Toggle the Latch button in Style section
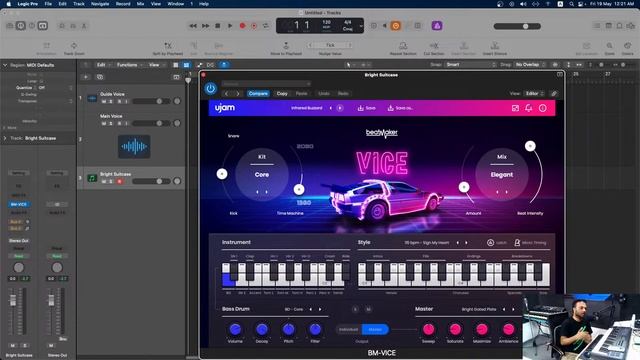 pyautogui.click(x=496, y=243)
